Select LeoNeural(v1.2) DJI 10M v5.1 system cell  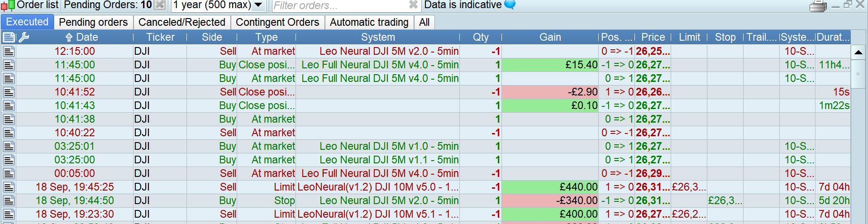click(x=378, y=214)
